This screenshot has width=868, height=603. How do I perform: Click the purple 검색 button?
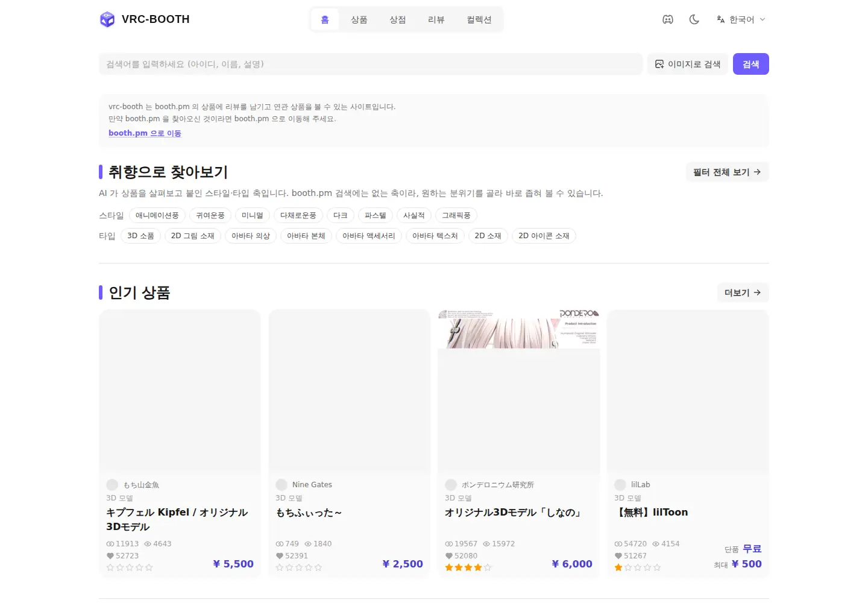(x=751, y=64)
